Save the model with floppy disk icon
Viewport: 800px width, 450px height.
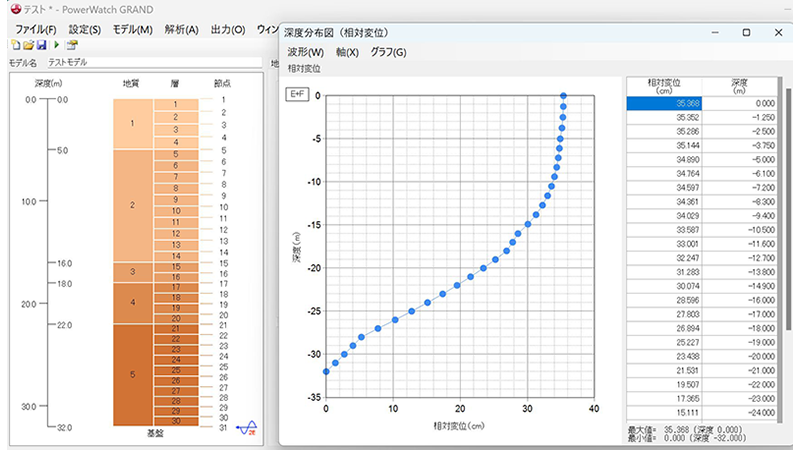click(x=41, y=45)
